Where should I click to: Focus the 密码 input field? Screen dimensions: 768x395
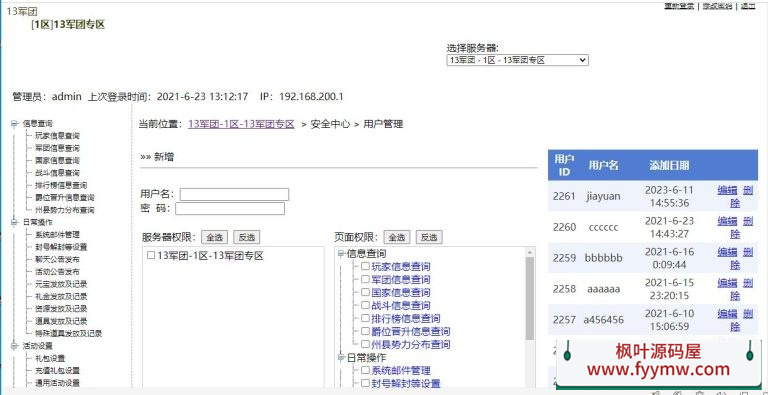click(230, 208)
